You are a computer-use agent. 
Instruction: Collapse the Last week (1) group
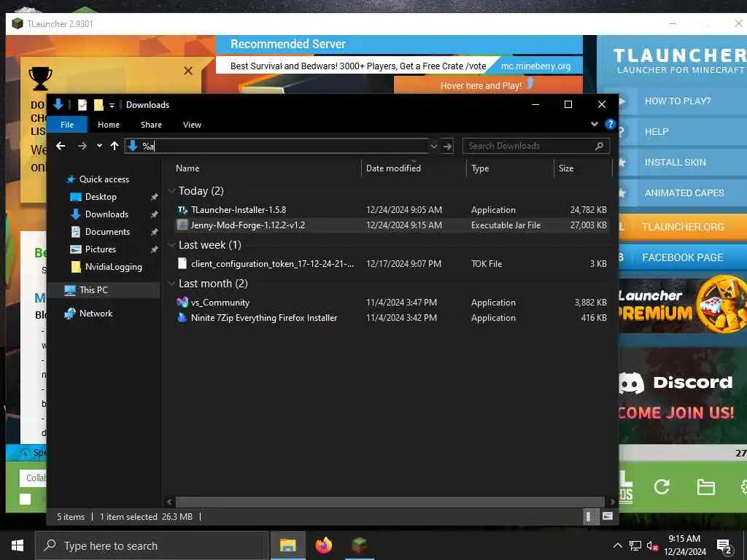171,245
